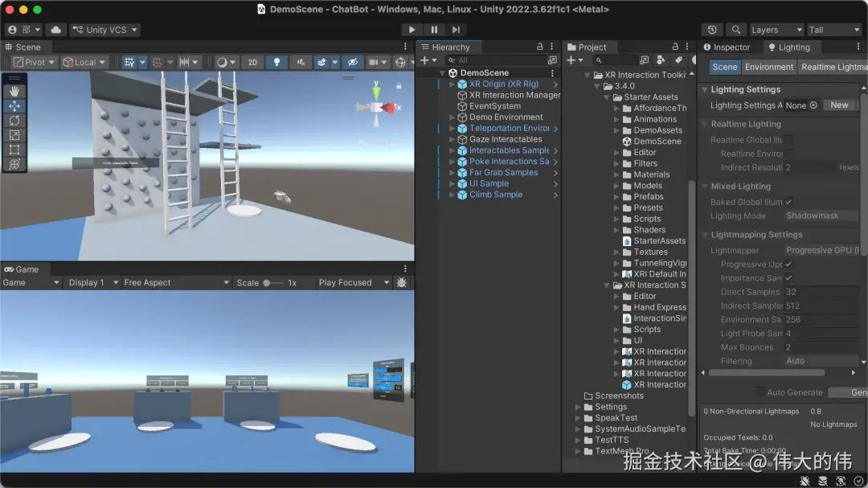Select Climb Sample in Hierarchy
Screen dimensions: 868x488
[495, 195]
